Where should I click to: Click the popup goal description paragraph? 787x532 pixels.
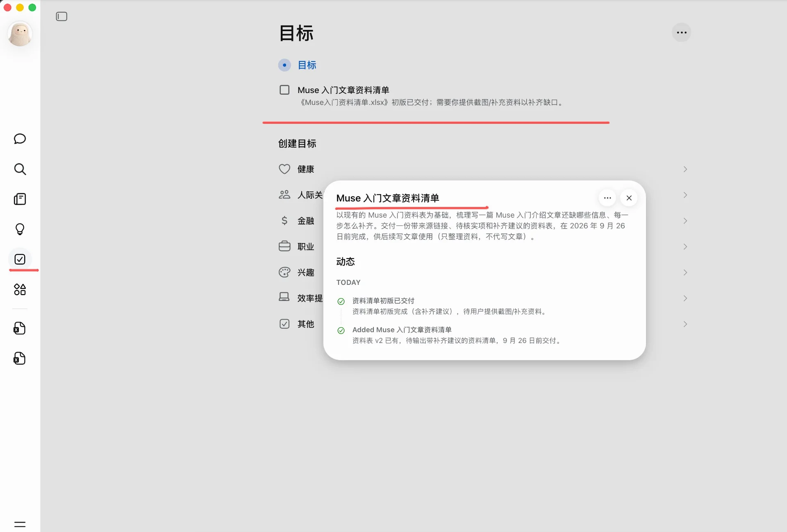click(x=482, y=226)
